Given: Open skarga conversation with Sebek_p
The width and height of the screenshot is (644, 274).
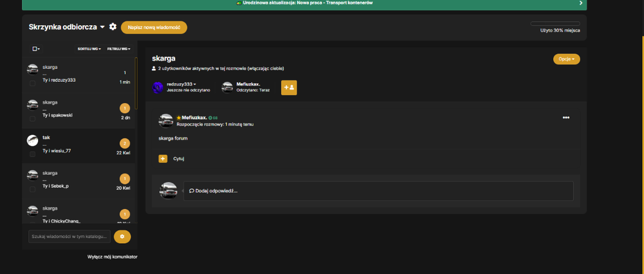Looking at the screenshot, I should click(x=79, y=181).
